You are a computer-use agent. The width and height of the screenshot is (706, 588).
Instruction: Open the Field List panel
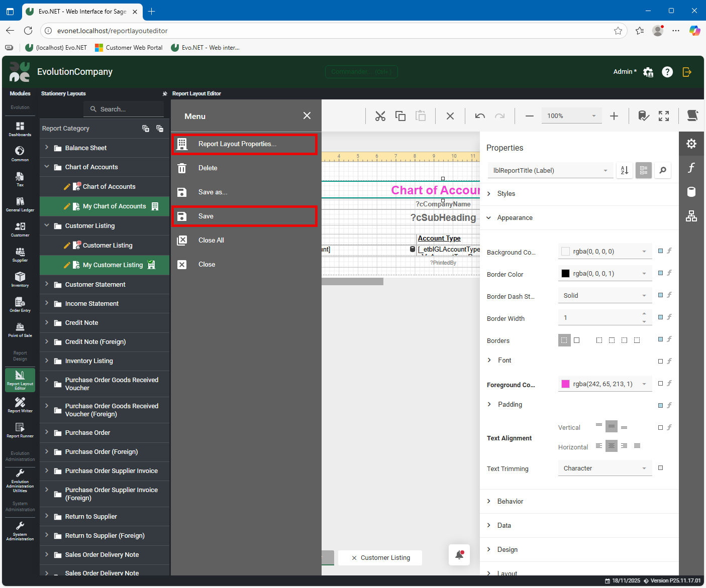tap(691, 191)
